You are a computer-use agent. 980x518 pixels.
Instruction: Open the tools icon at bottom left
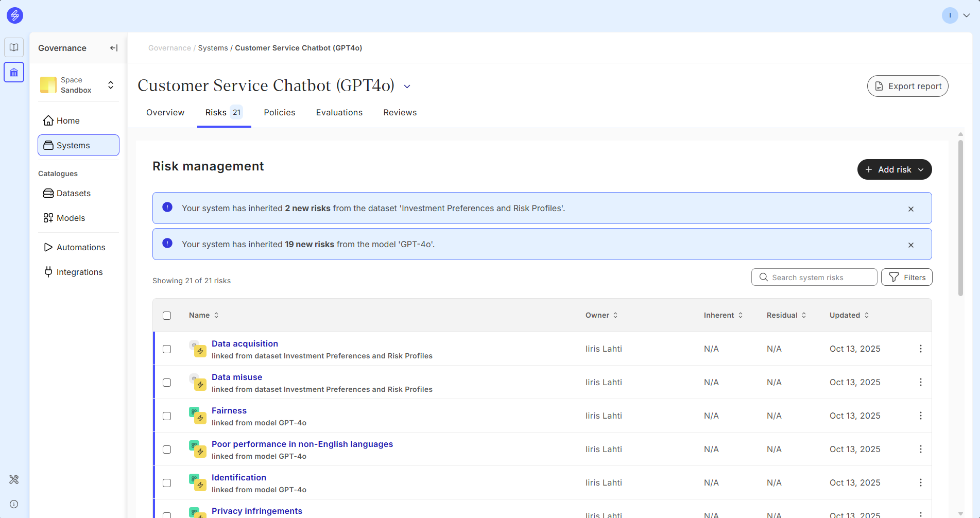14,479
